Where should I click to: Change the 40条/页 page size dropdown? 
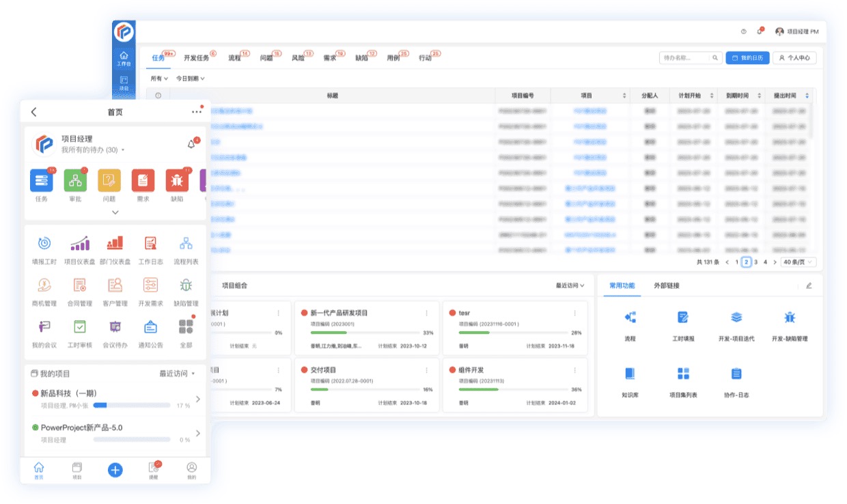click(799, 262)
